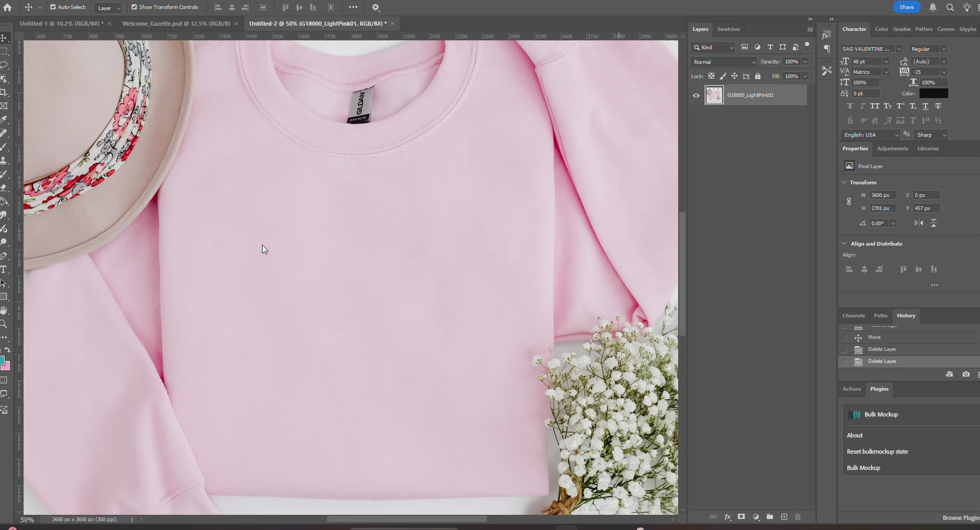Create new snapshot camera icon in History

coord(966,374)
